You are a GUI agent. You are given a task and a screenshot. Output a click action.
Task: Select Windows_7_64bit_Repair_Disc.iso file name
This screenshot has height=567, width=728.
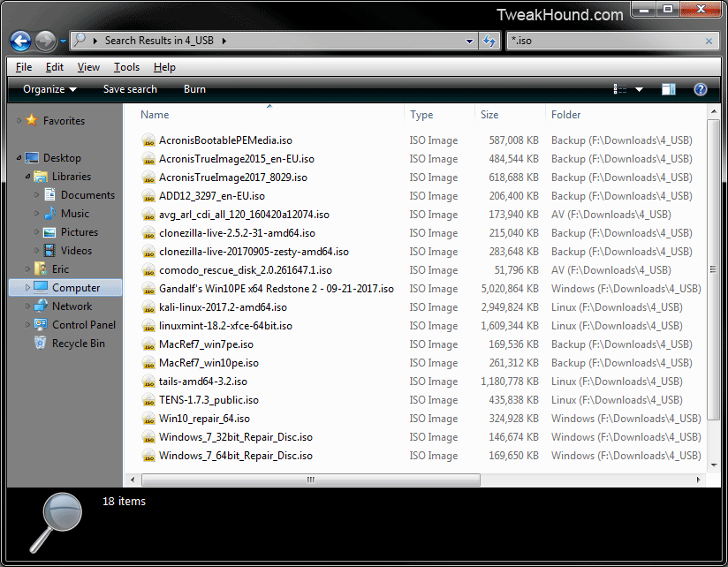[x=235, y=456]
